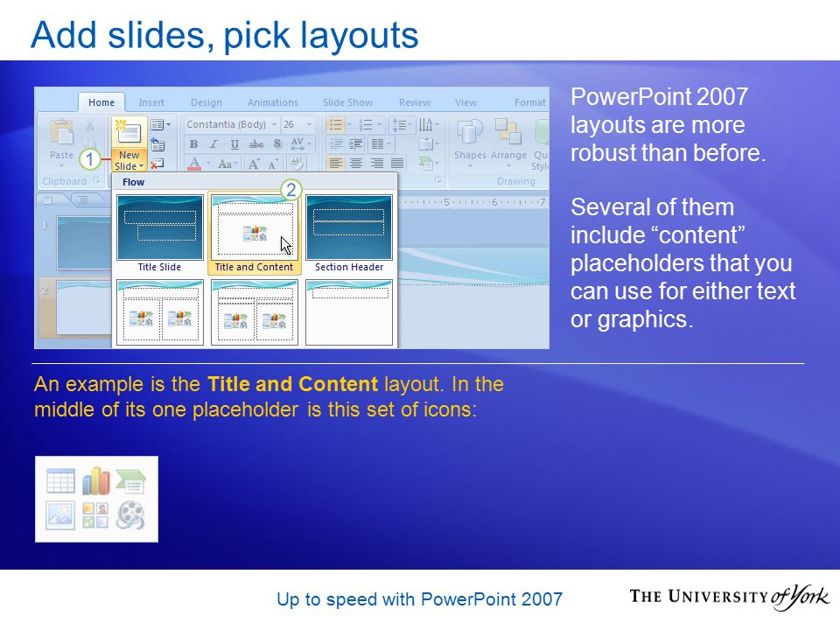This screenshot has height=630, width=840.
Task: Click the clip art icon in the content icon set
Action: point(95,515)
